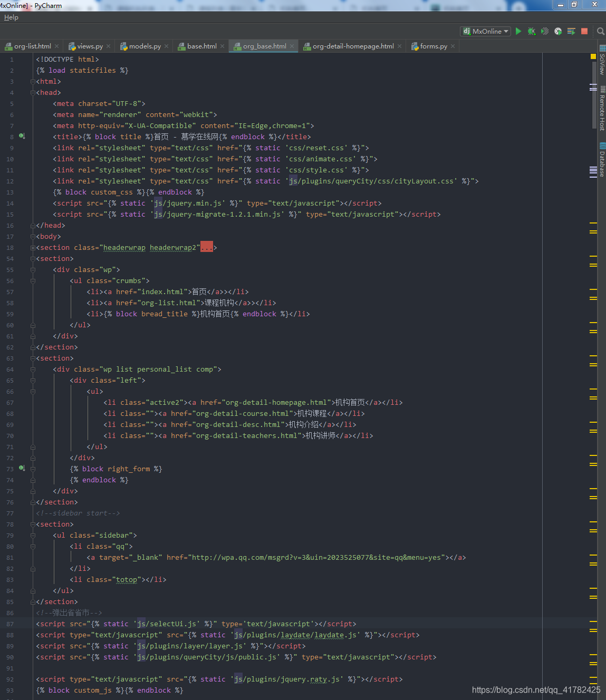Collapse the right_form block on line 73
Viewport: 606px width, 700px height.
click(33, 469)
